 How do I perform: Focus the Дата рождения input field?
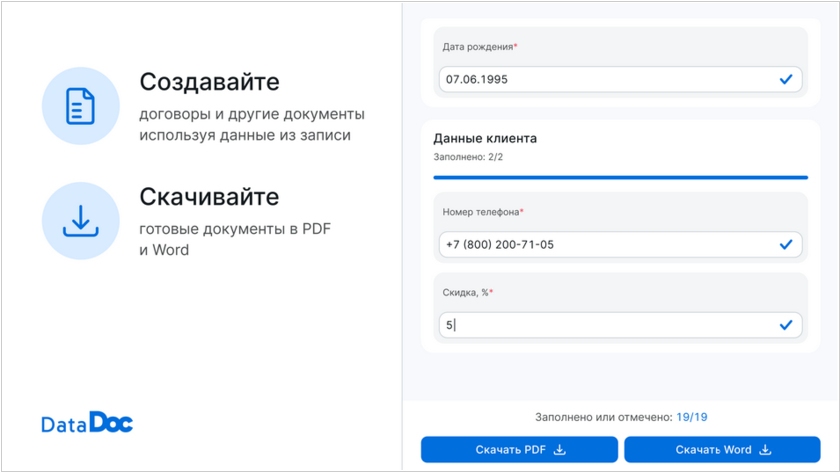click(600, 79)
